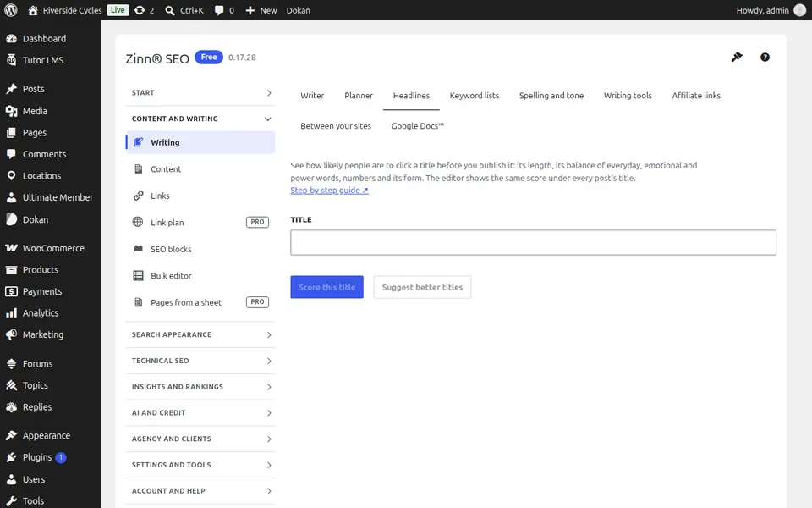Select the Affiliate links tab
Image resolution: width=812 pixels, height=508 pixels.
pyautogui.click(x=696, y=96)
